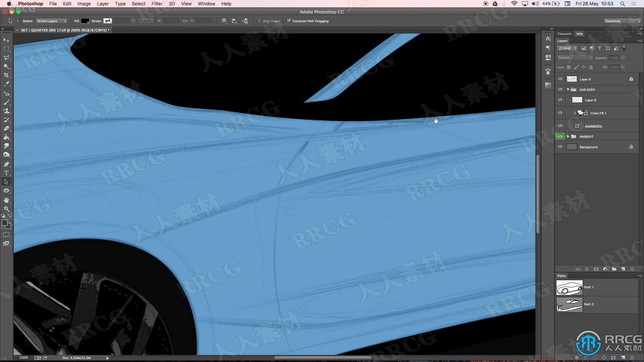The height and width of the screenshot is (362, 644).
Task: Select the Brush tool in toolbar
Action: pos(7,102)
